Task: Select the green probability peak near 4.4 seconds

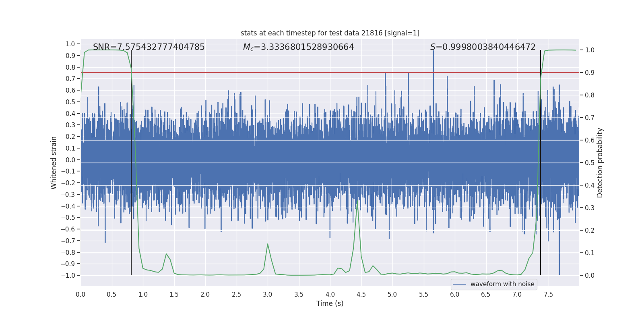Action: pos(357,201)
